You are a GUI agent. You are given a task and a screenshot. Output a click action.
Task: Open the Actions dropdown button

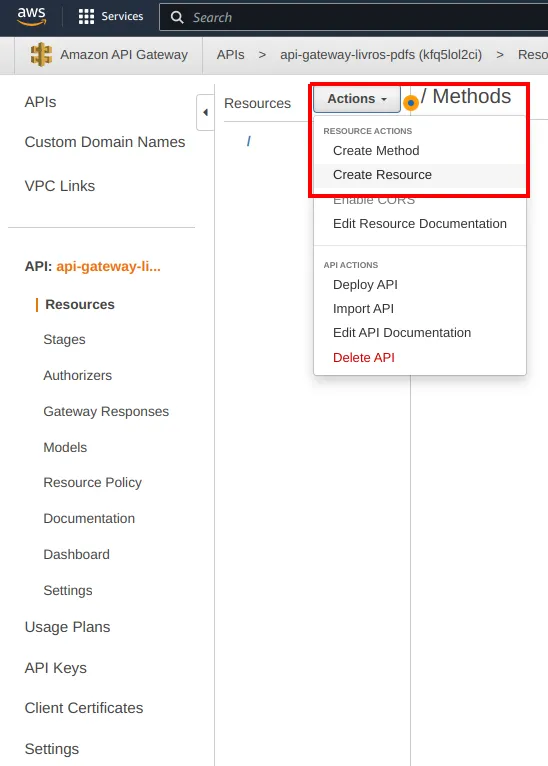[x=357, y=99]
